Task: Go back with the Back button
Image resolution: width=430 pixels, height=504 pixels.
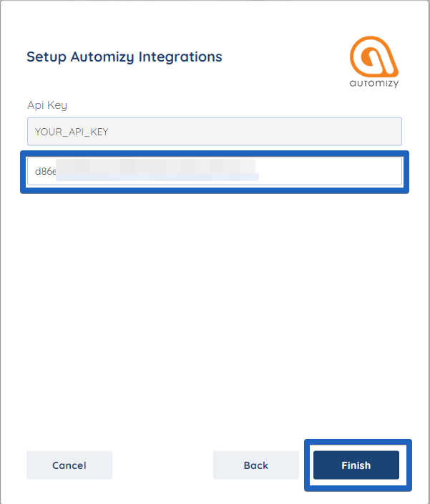Action: (256, 465)
